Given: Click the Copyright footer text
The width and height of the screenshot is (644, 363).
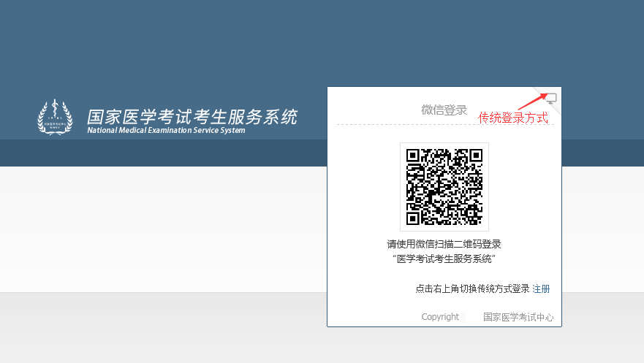Looking at the screenshot, I should point(440,317).
